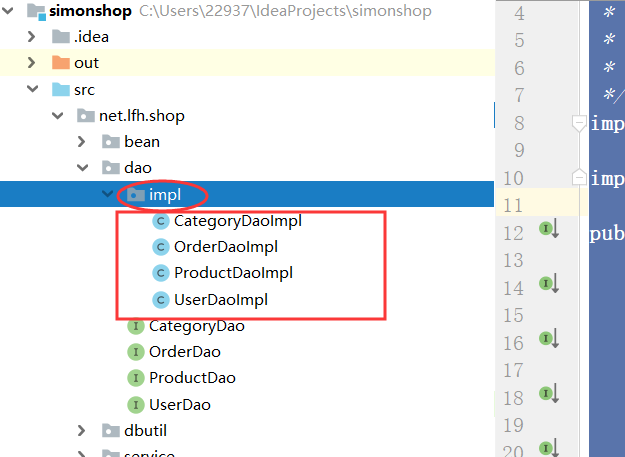The width and height of the screenshot is (625, 457).
Task: Collapse the simonshop project root
Action: (x=8, y=11)
